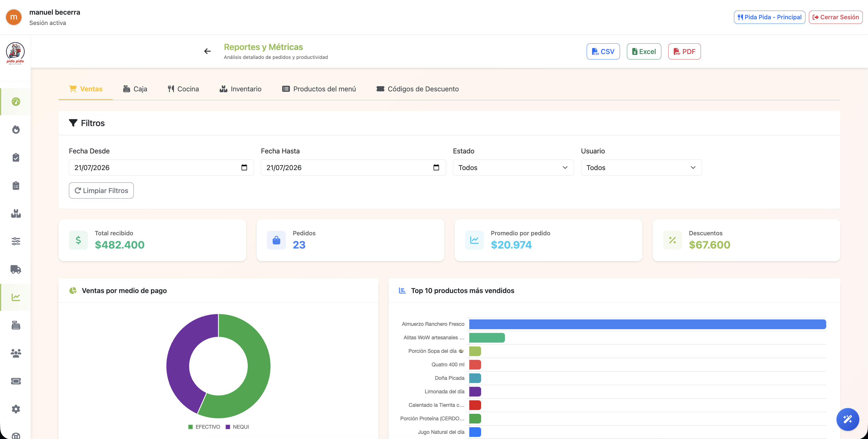Toggle EFECTIVO legend item in chart

(204, 427)
